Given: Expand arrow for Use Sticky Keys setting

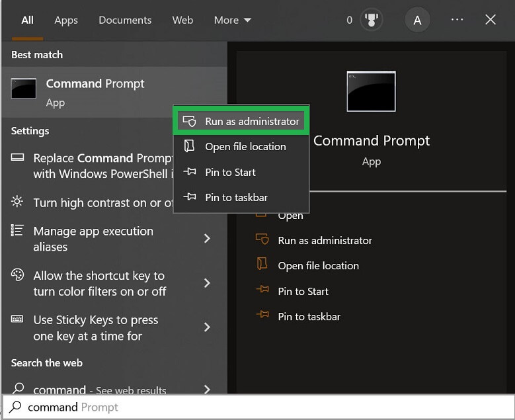Looking at the screenshot, I should 207,327.
